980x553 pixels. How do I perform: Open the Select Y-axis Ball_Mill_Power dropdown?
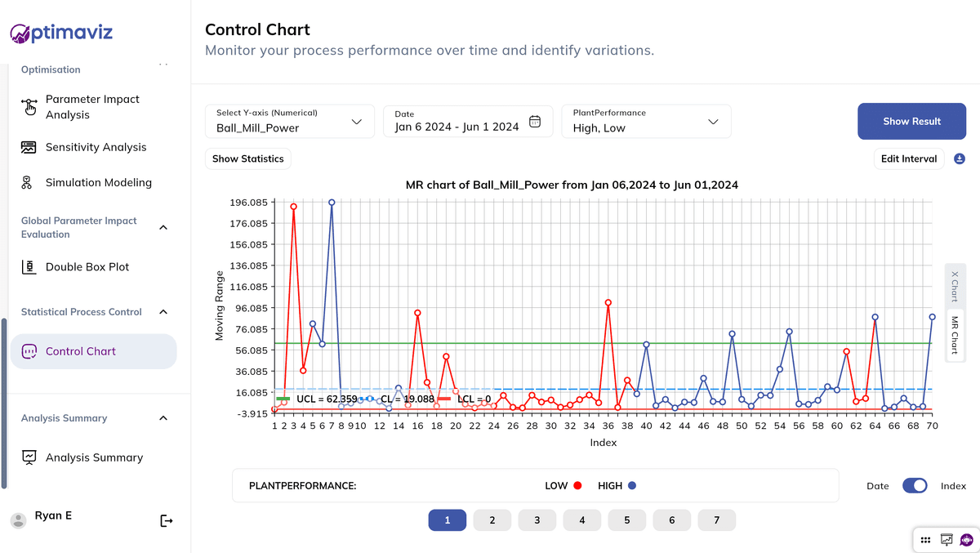pyautogui.click(x=290, y=122)
